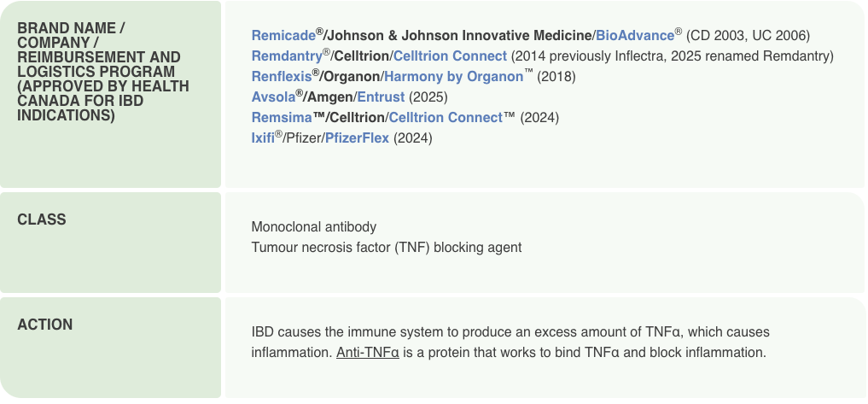
Task: Click the BioAdvance program link
Action: coord(635,36)
